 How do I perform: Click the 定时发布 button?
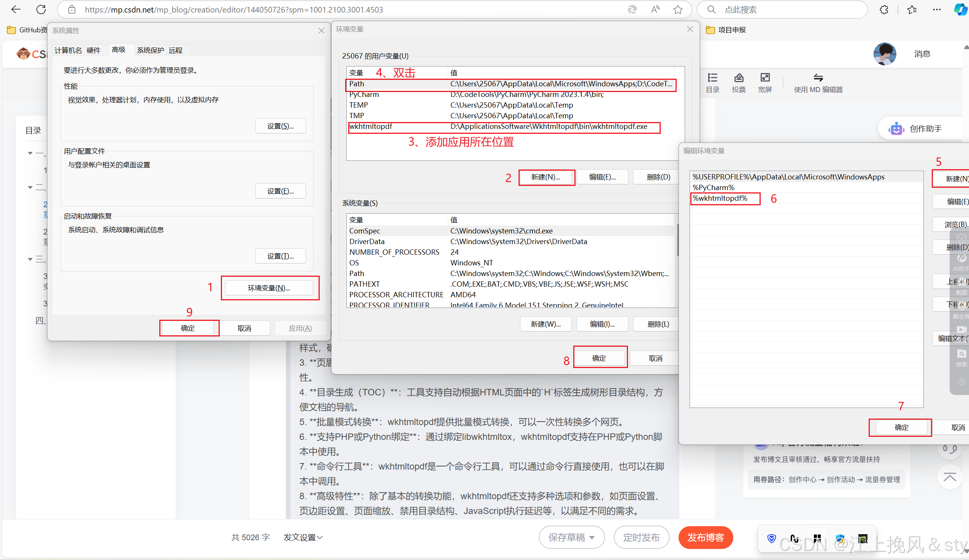click(x=641, y=537)
